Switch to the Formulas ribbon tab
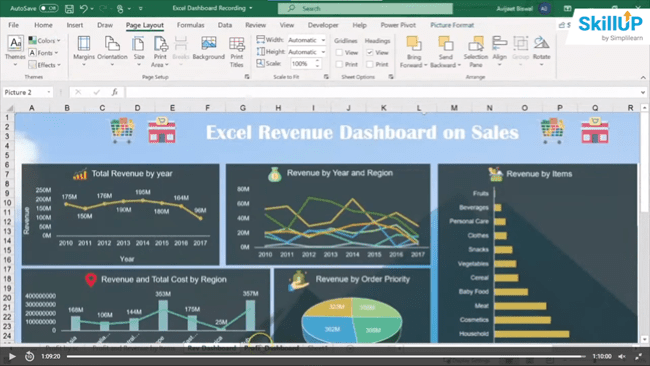This screenshot has width=650, height=366. (190, 25)
